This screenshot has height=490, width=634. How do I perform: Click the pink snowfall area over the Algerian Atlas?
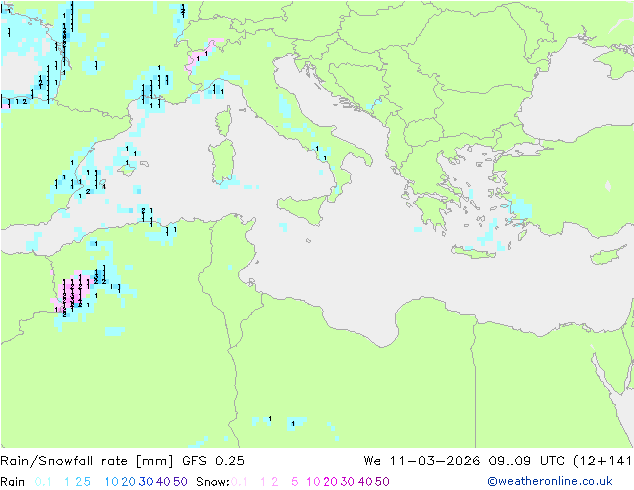72,292
